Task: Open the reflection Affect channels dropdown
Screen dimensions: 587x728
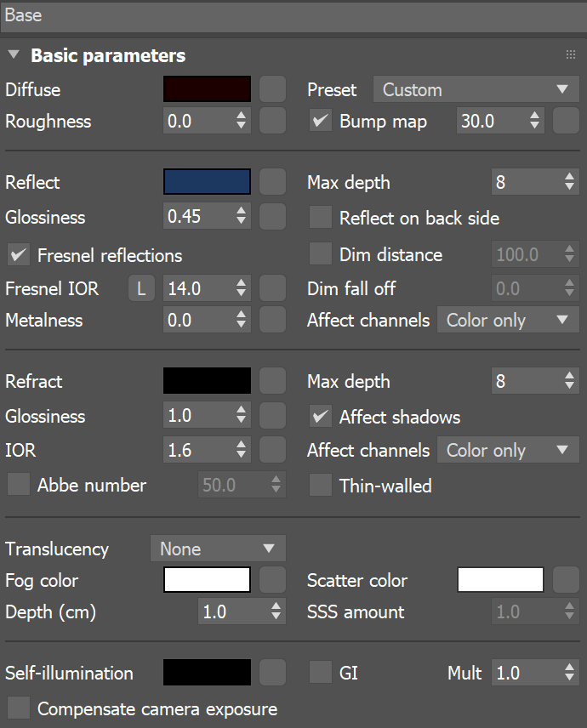Action: point(508,320)
